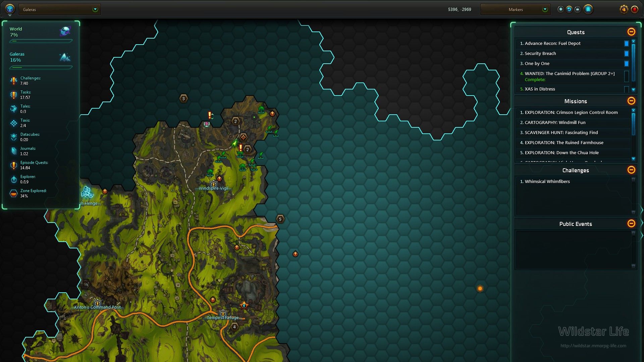Click green player arrow on the map
This screenshot has height=362, width=644.
tap(234, 143)
